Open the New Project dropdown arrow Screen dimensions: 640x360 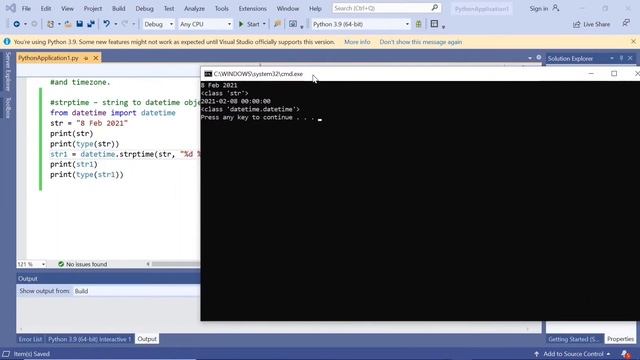tap(59, 24)
